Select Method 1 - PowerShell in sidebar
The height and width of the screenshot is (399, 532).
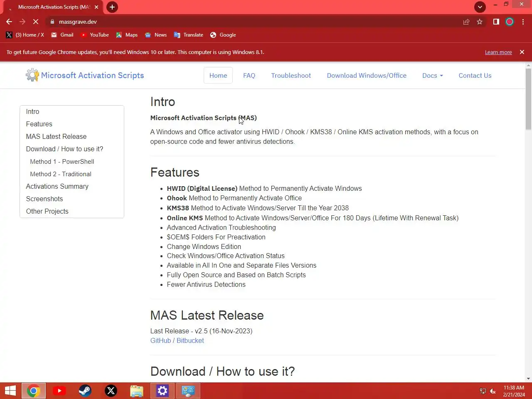pyautogui.click(x=62, y=161)
